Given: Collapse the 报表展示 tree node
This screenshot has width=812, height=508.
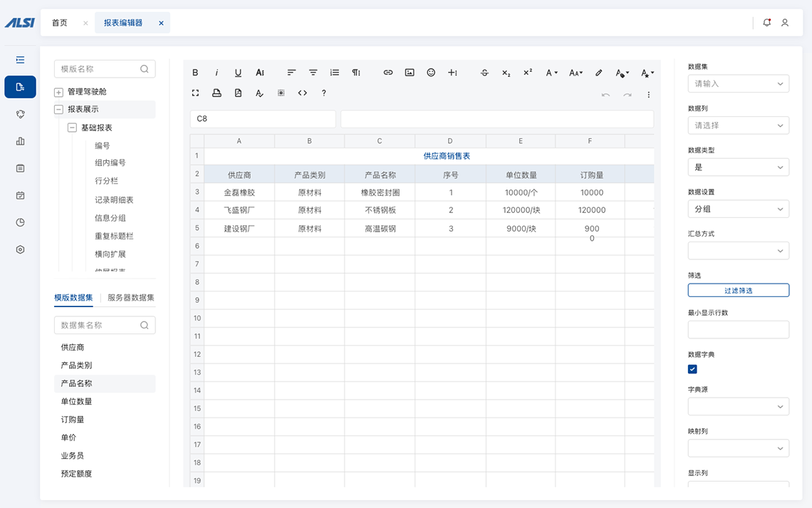Looking at the screenshot, I should tap(58, 110).
